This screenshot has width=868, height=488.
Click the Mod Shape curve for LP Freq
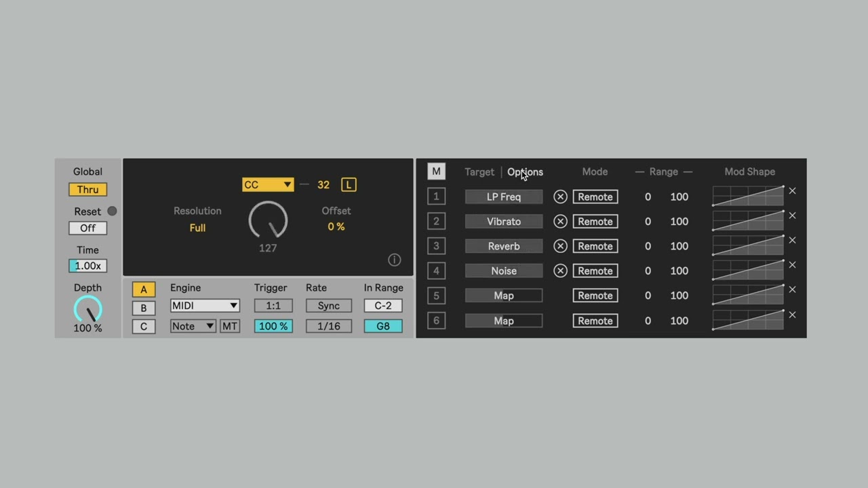coord(748,196)
